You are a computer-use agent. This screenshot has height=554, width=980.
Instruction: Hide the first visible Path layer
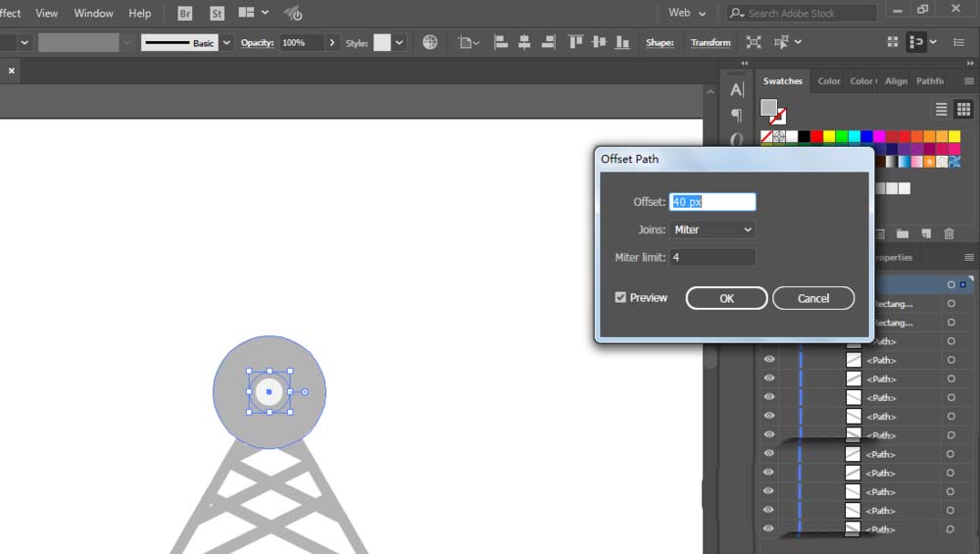(769, 360)
